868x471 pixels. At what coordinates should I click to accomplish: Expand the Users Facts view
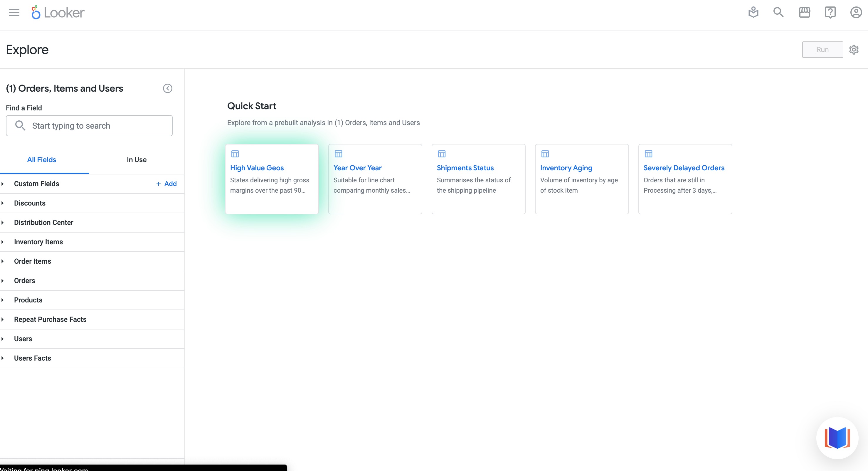tap(32, 358)
